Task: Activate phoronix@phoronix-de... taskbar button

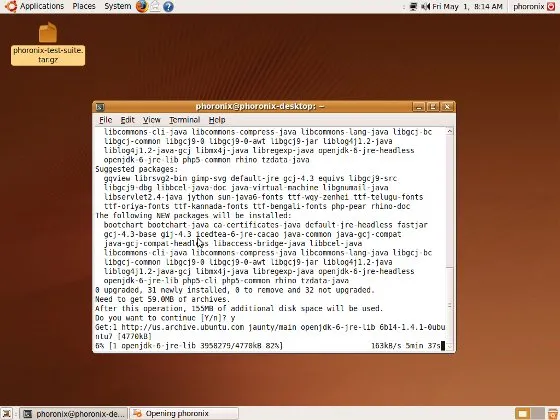Action: pos(74,414)
